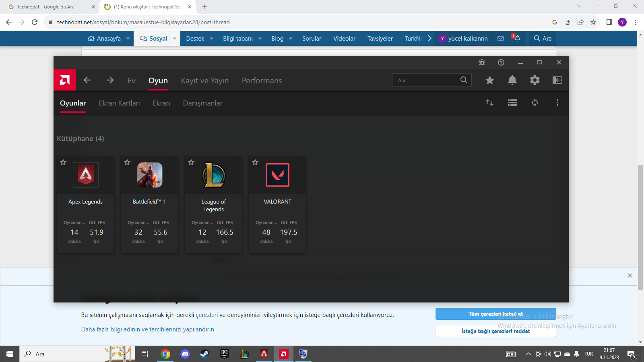Select the Ekran sub-tab
The width and height of the screenshot is (644, 362).
coord(161,103)
